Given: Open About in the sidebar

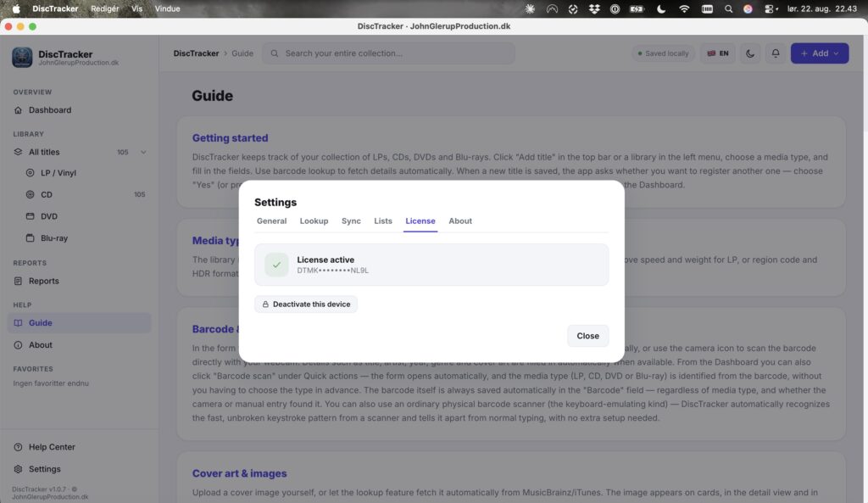Looking at the screenshot, I should 79,344.
